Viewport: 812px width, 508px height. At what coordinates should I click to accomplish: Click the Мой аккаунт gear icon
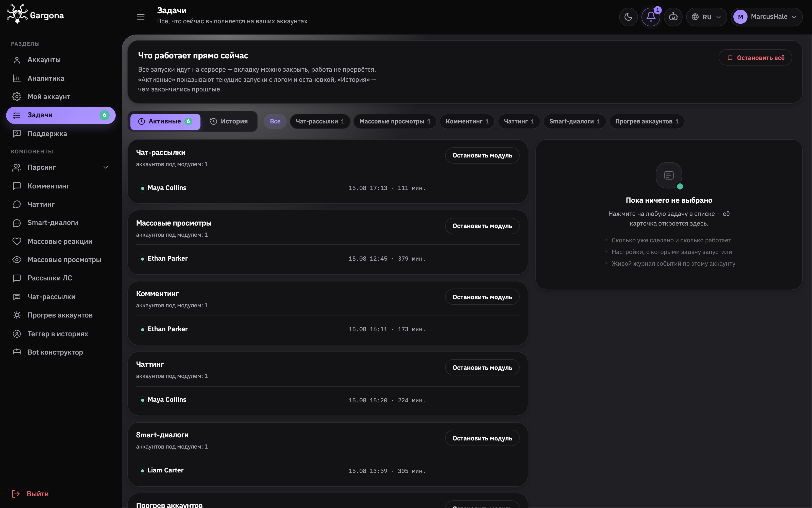17,97
